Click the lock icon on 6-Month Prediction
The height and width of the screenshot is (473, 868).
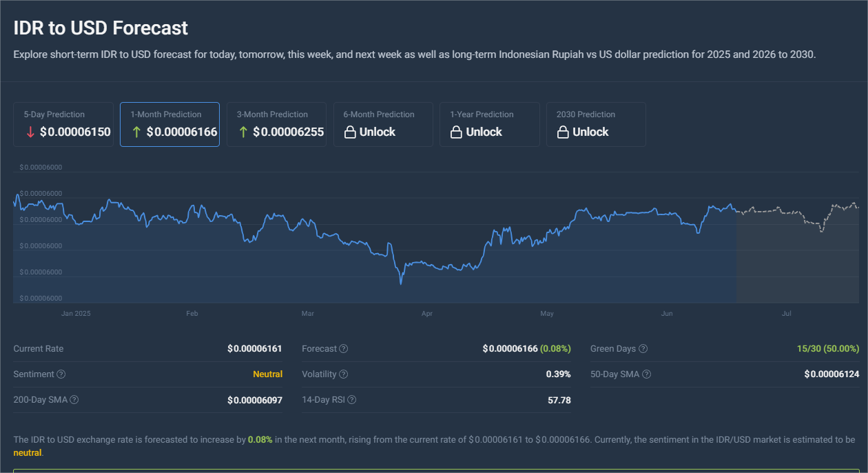[x=350, y=132]
